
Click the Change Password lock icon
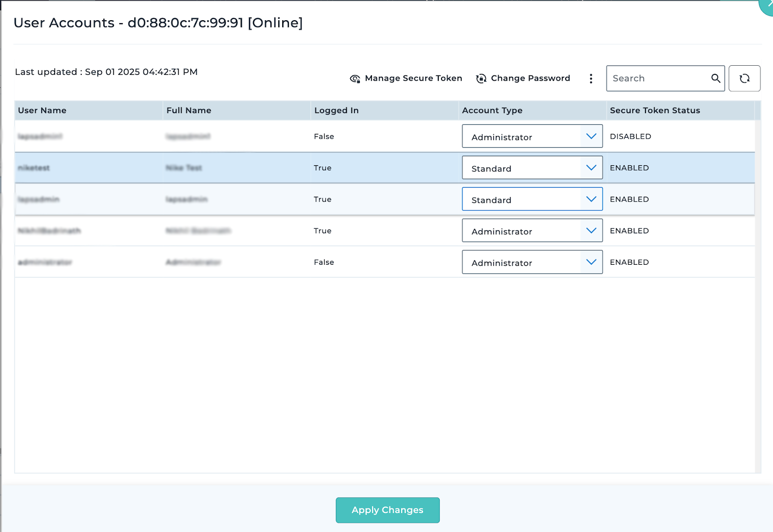[x=481, y=79]
